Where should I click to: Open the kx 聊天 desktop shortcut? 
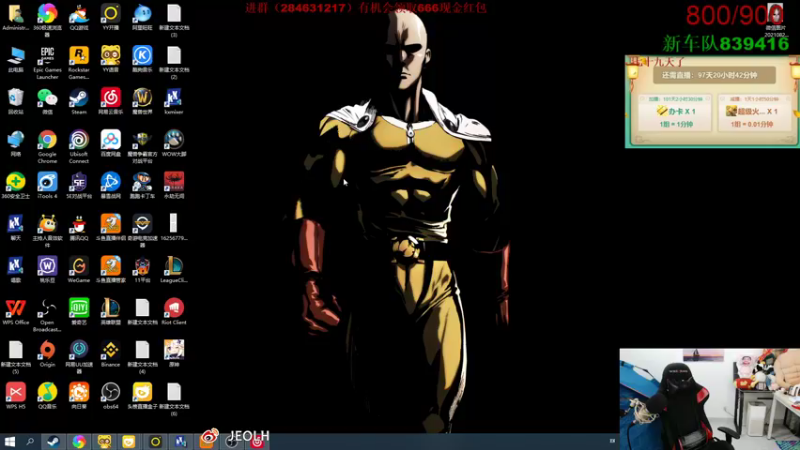15,228
